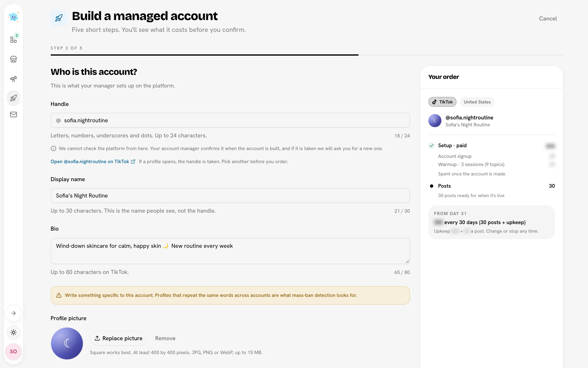Click the '65 / 80' bio counter
Screen dimensions: 588x368
point(402,272)
